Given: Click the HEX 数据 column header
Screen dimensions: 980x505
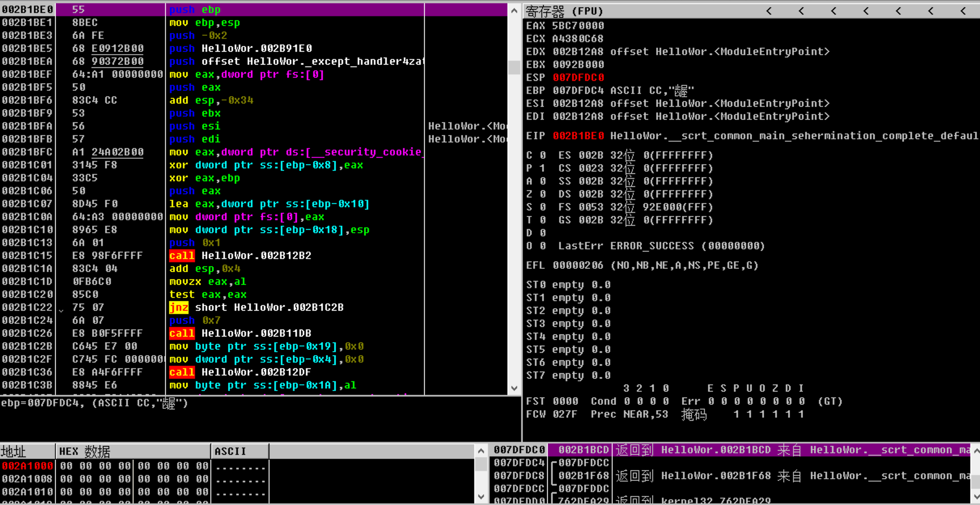Looking at the screenshot, I should click(x=133, y=451).
